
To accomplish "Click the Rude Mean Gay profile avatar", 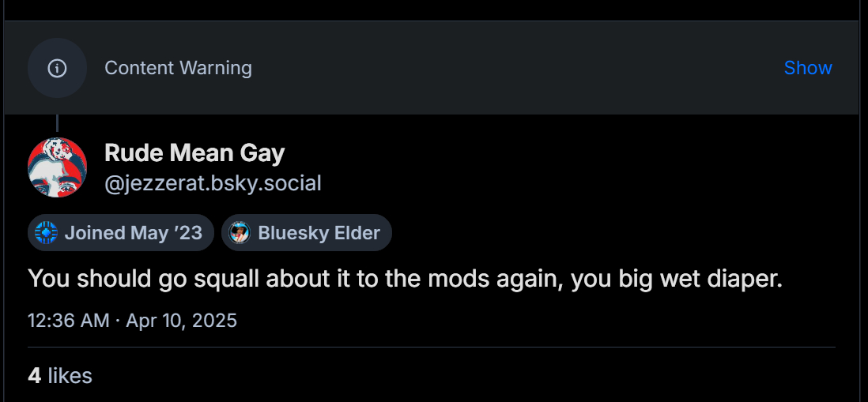I will [x=57, y=167].
